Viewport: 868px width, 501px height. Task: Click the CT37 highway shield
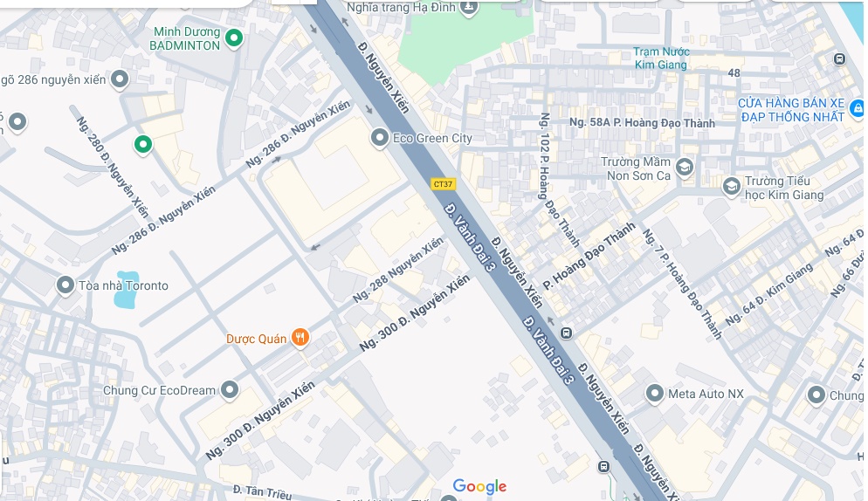(443, 184)
